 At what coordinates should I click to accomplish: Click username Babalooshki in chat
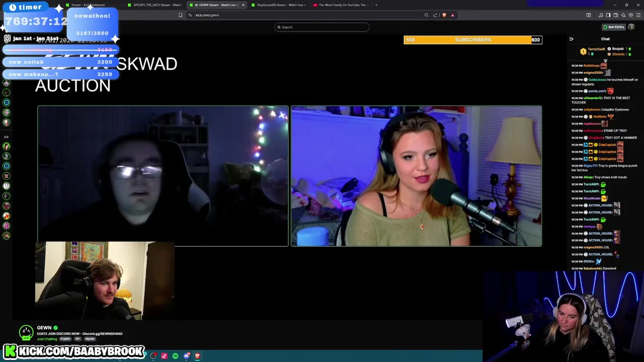592,268
